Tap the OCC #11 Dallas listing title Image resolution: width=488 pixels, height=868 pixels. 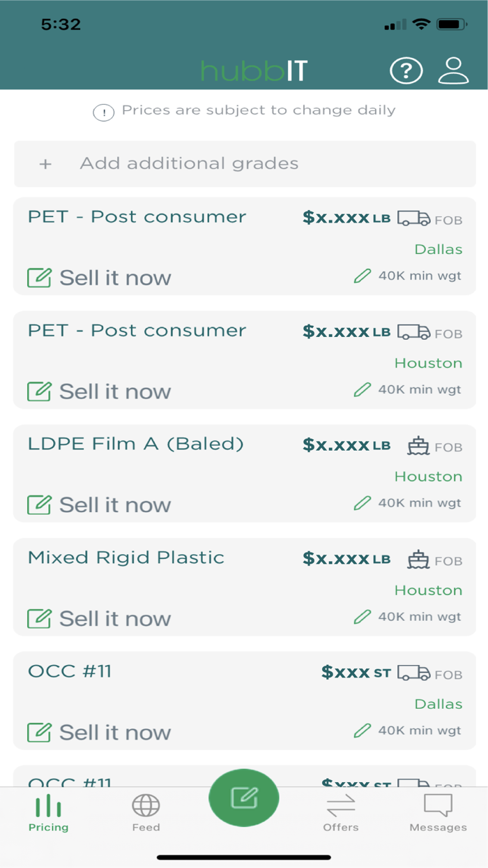click(x=70, y=671)
